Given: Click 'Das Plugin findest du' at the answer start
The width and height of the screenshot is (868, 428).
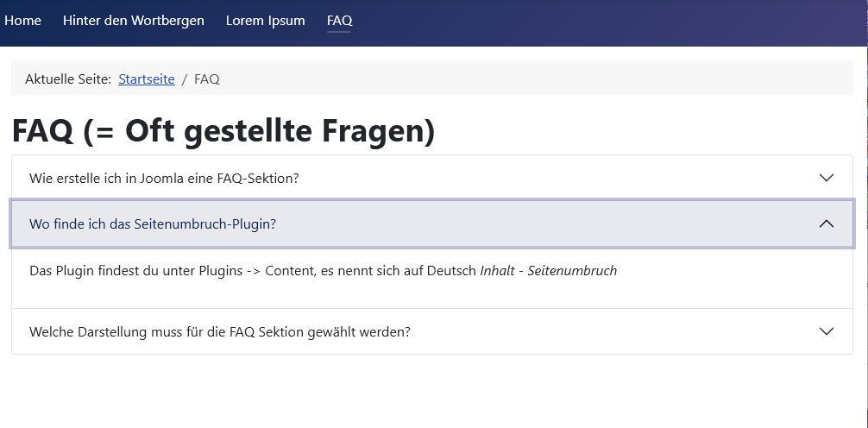Looking at the screenshot, I should point(82,271).
